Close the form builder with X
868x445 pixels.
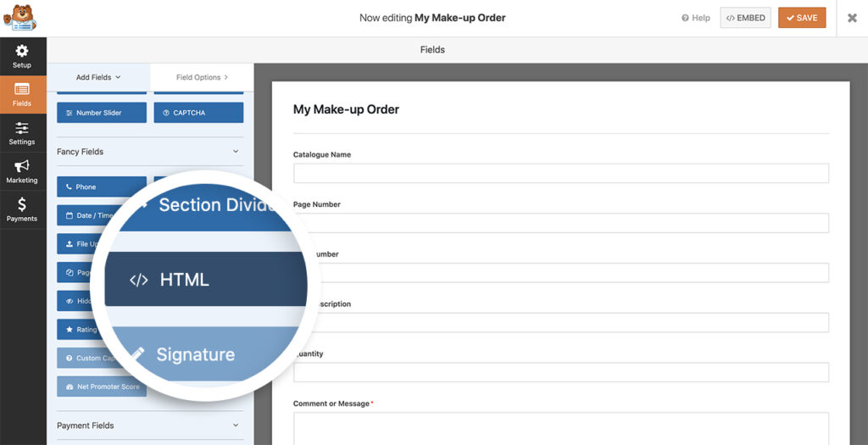tap(852, 18)
